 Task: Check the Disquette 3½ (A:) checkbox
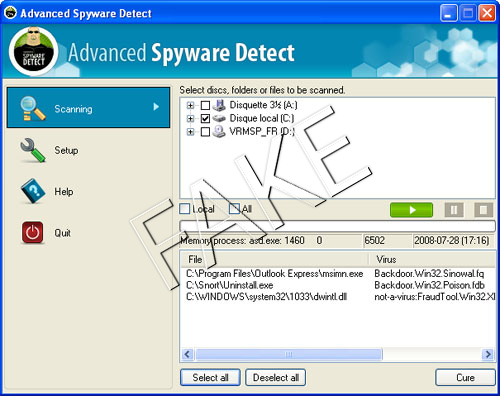205,105
